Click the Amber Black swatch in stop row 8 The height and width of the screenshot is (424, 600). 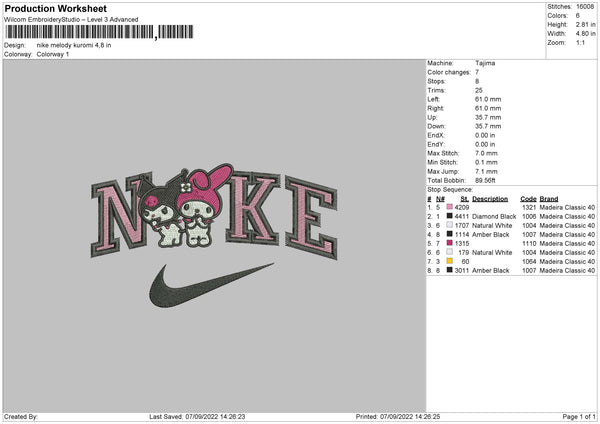pos(450,270)
